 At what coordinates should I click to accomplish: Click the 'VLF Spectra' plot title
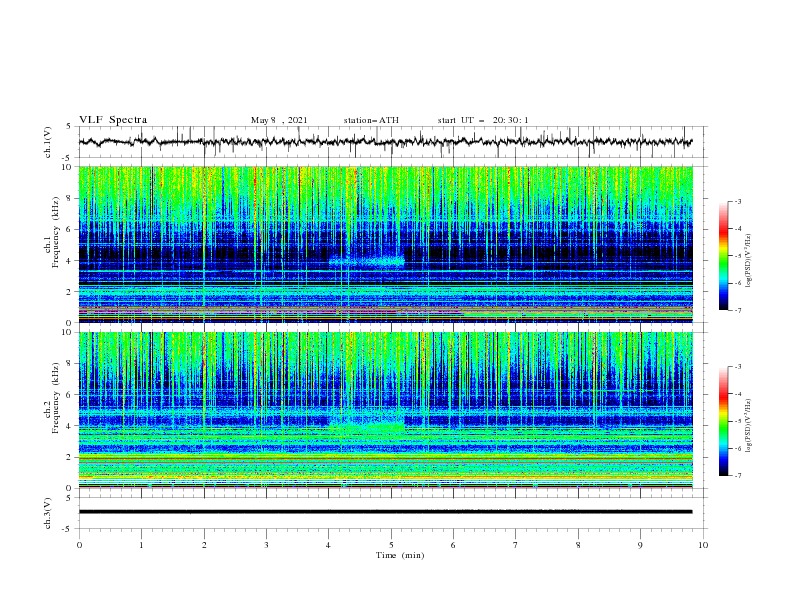tap(113, 120)
